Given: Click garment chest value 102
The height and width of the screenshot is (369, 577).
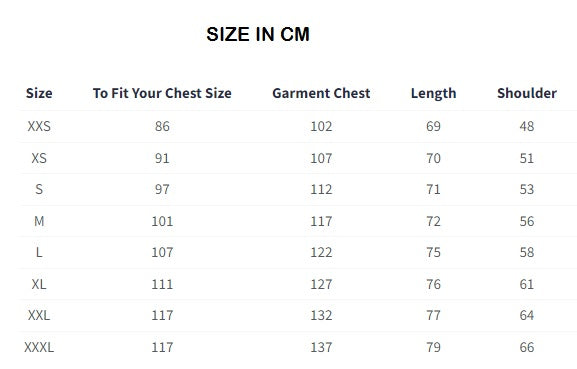Looking at the screenshot, I should coord(321,126).
